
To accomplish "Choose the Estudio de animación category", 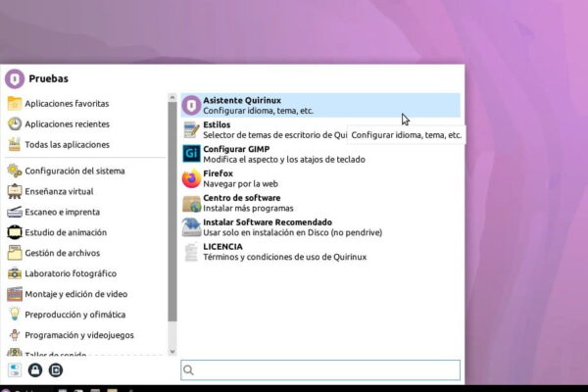I will [66, 232].
